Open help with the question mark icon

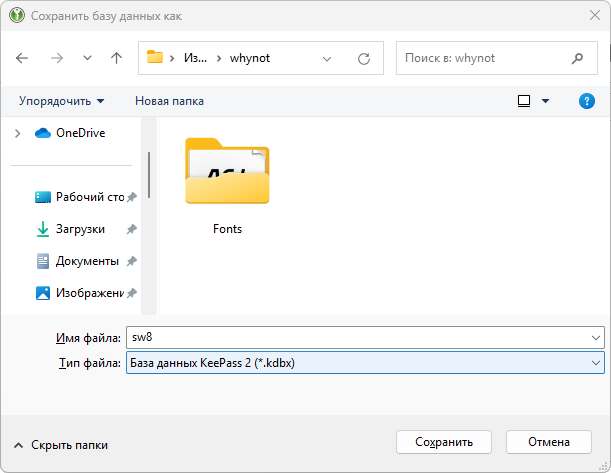click(x=587, y=101)
